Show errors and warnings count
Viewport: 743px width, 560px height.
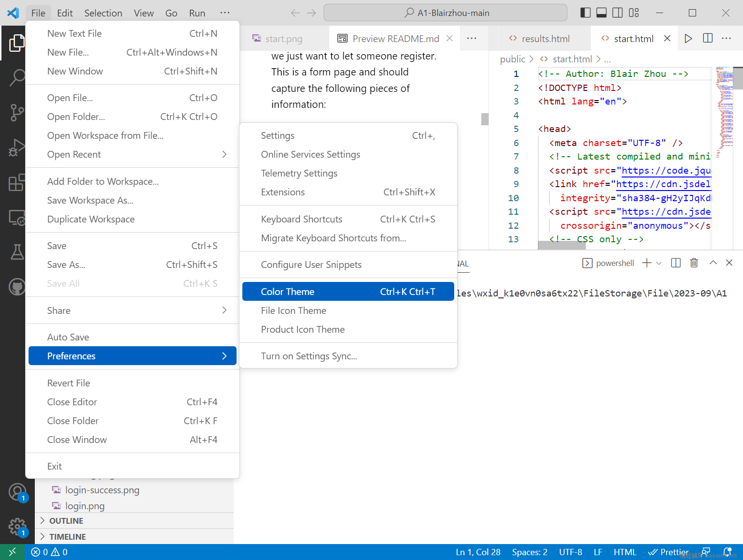[x=49, y=552]
